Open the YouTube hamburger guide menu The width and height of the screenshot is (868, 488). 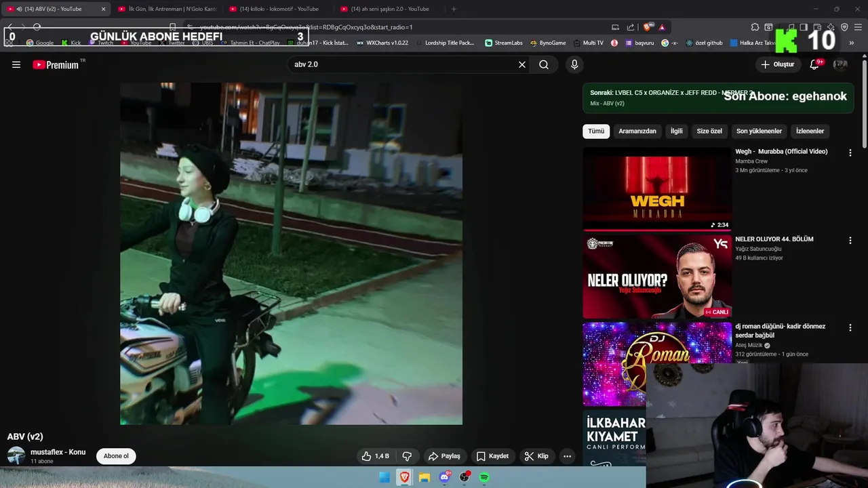(16, 64)
